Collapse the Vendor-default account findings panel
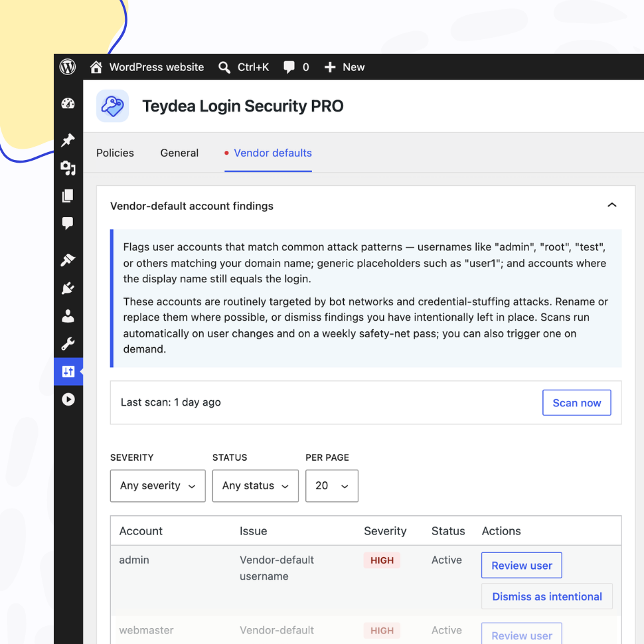The width and height of the screenshot is (644, 644). tap(612, 205)
